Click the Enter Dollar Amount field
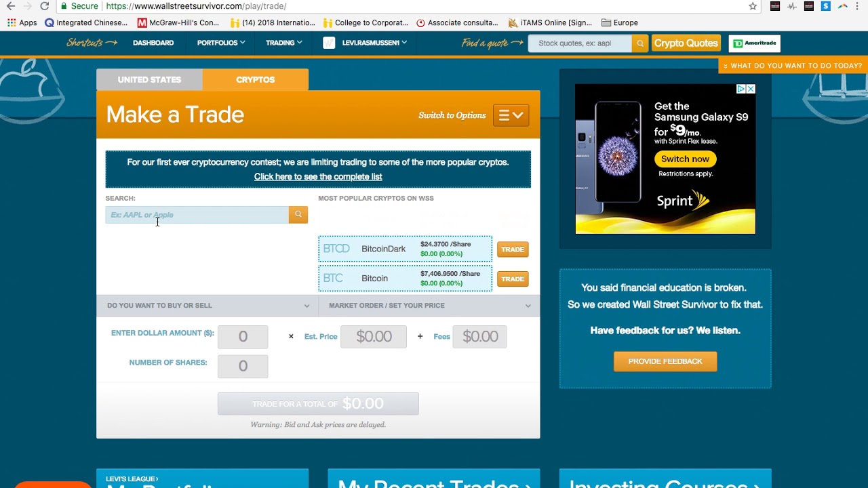The image size is (868, 488). point(243,337)
